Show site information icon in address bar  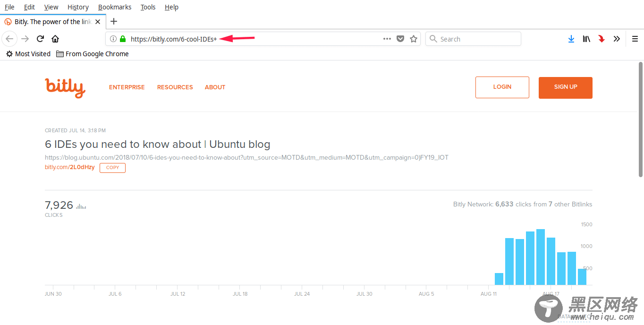[113, 39]
